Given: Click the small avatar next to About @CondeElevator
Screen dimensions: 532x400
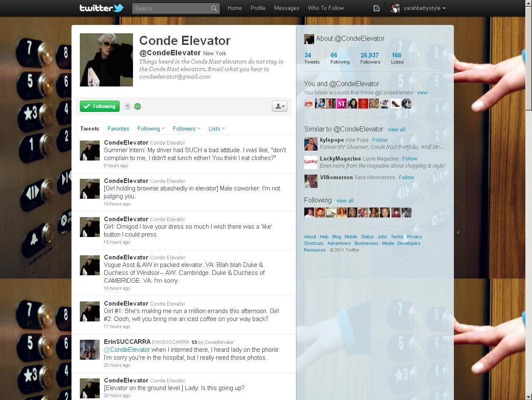Looking at the screenshot, I should pyautogui.click(x=309, y=39).
